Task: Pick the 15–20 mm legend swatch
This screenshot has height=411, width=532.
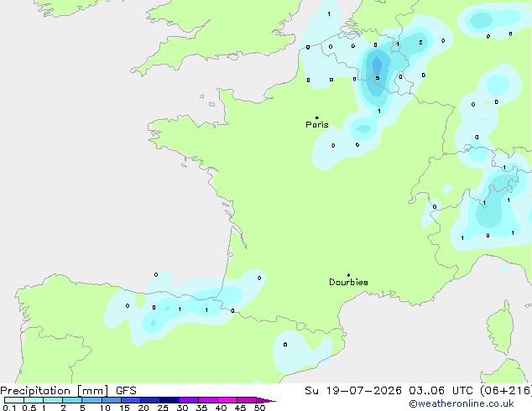Action: tap(131, 400)
